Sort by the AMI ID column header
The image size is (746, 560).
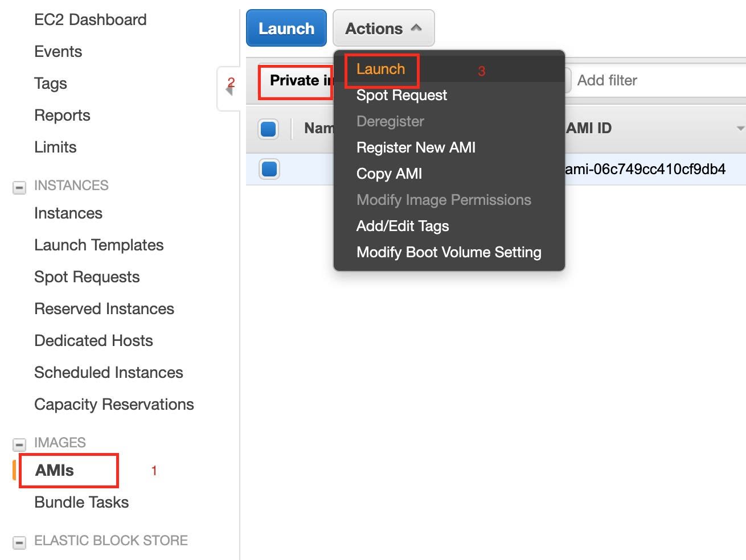pyautogui.click(x=589, y=128)
